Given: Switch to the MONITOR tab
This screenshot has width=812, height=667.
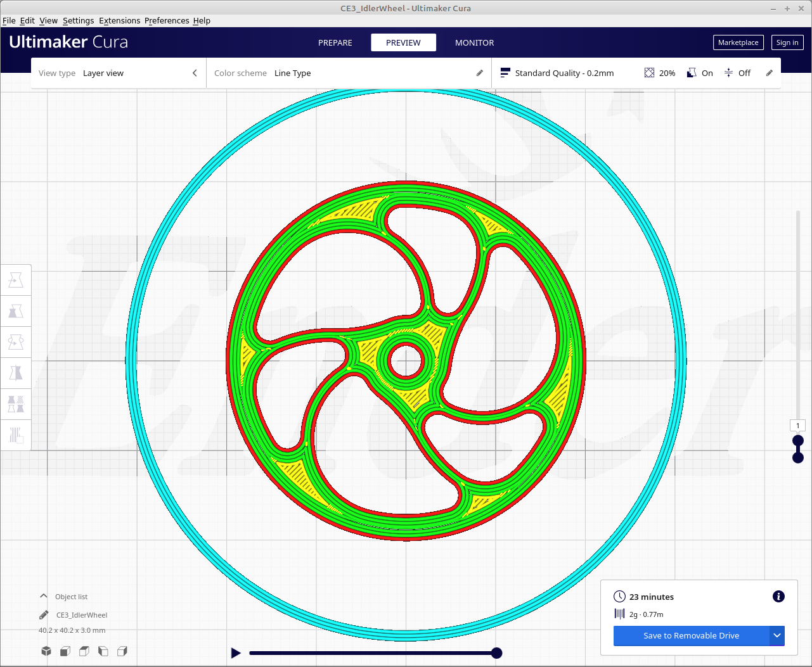Looking at the screenshot, I should (x=474, y=42).
